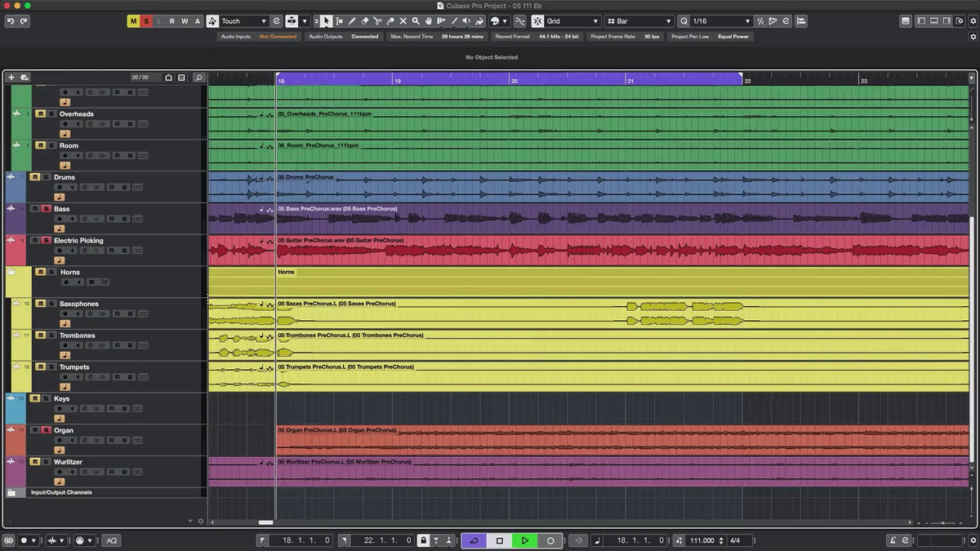Toggle global Mute M button

coord(133,21)
